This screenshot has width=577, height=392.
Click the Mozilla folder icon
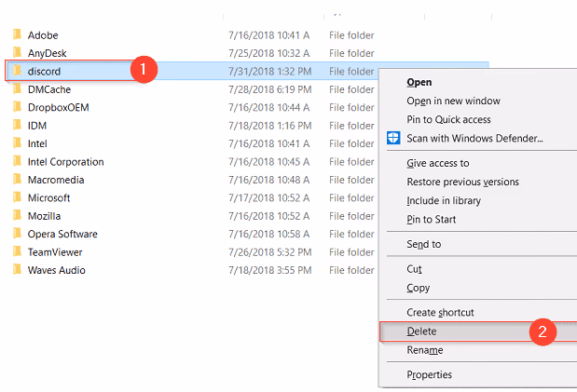pyautogui.click(x=17, y=215)
